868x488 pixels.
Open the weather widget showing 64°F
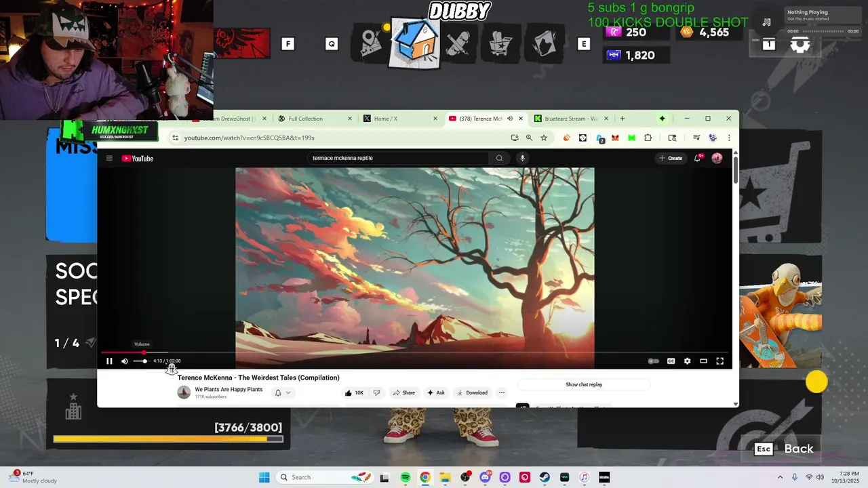pyautogui.click(x=33, y=477)
